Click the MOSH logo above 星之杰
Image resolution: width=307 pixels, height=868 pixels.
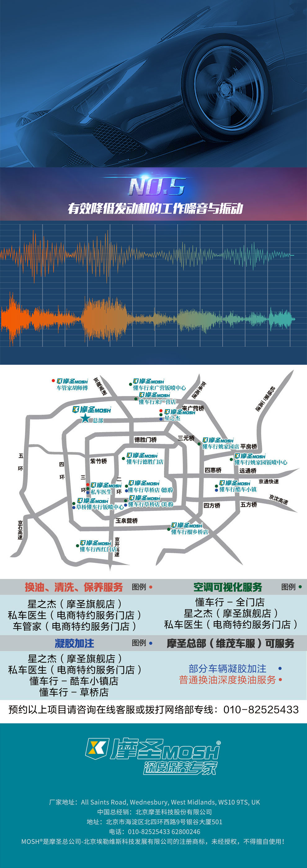coord(180,412)
